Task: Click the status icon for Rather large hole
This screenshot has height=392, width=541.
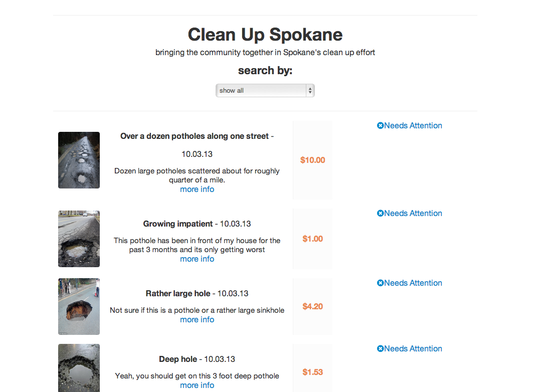Action: (380, 283)
